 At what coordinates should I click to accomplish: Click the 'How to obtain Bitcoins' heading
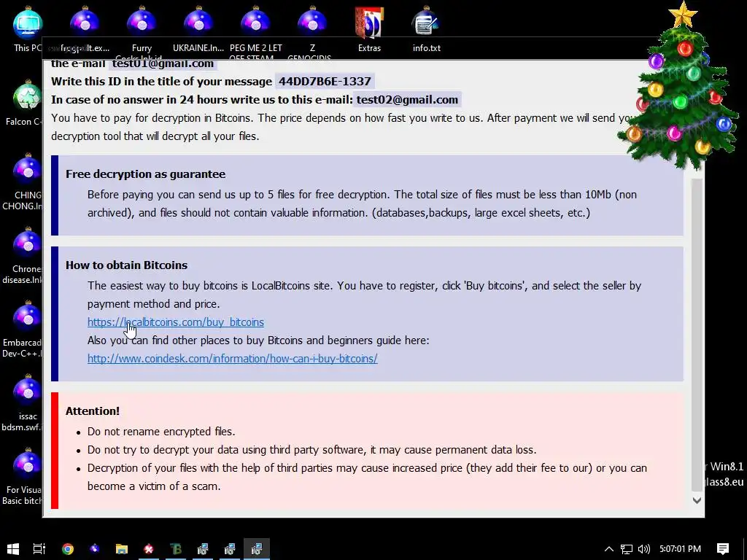(126, 265)
